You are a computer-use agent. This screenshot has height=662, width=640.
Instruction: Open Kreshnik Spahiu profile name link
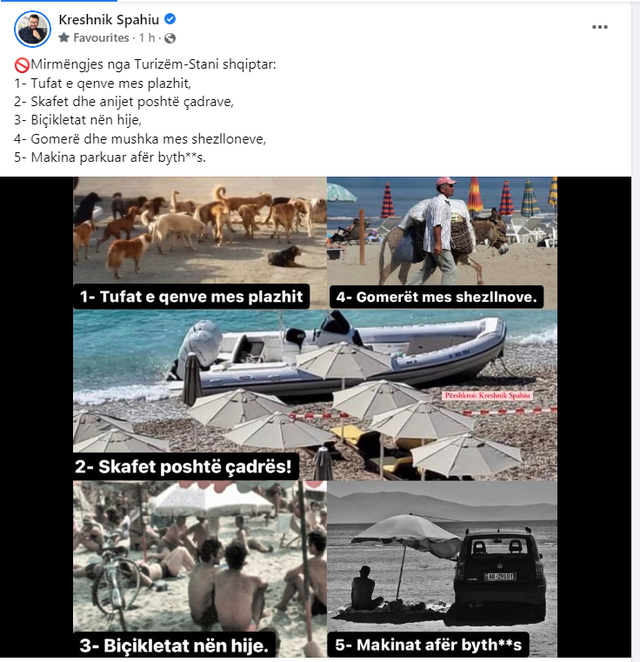[109, 19]
